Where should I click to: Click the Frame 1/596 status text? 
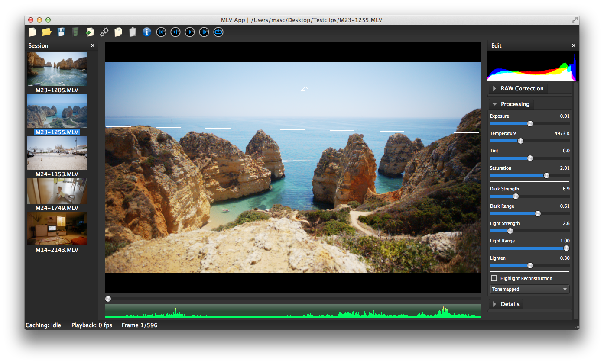140,325
